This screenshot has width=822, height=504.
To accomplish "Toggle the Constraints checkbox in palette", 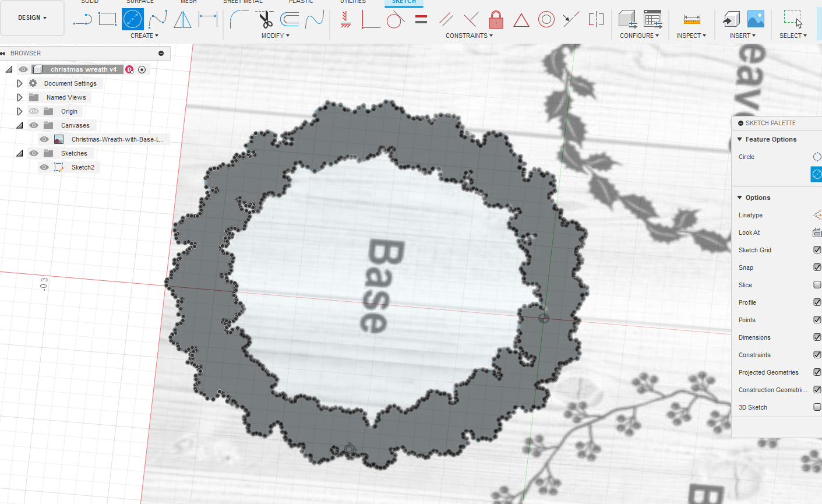I will (817, 355).
